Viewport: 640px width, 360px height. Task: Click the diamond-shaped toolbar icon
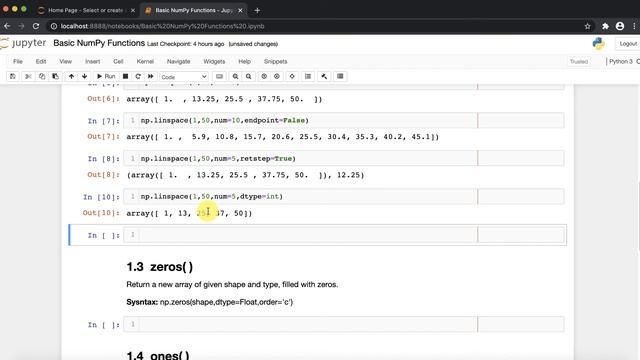coord(292,76)
